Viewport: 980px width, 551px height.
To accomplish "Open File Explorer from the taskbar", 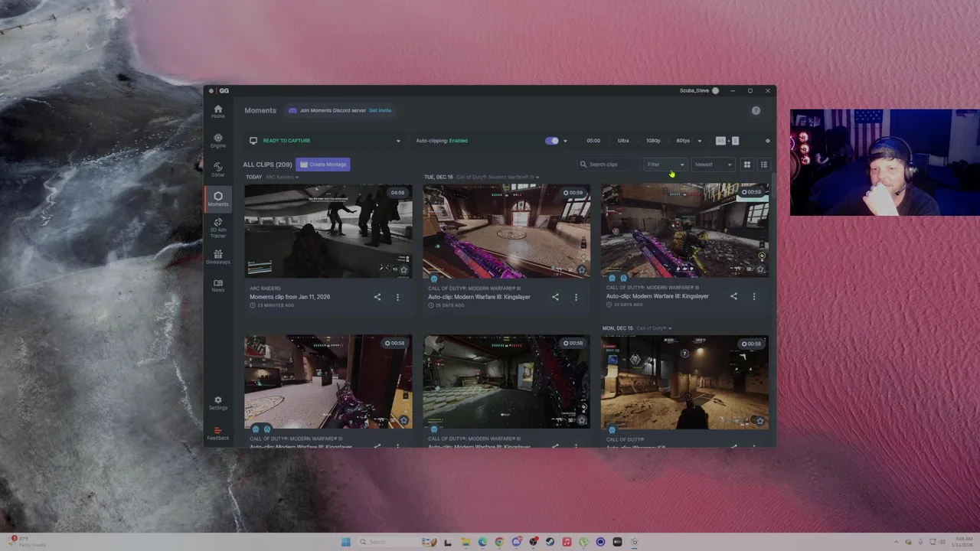I will pos(465,542).
